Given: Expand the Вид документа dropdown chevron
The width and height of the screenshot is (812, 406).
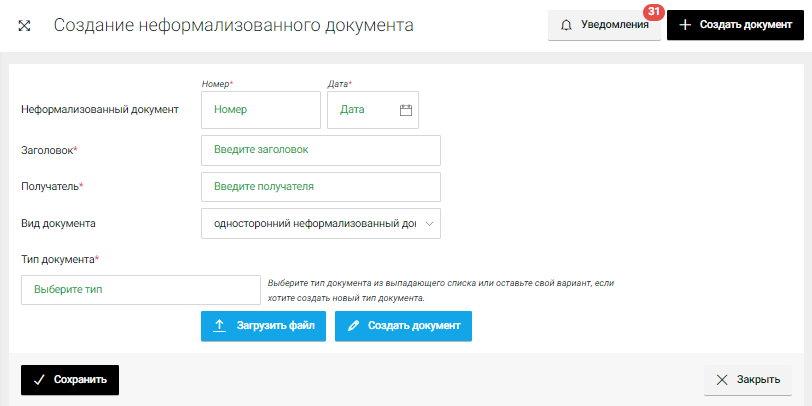Looking at the screenshot, I should 429,224.
